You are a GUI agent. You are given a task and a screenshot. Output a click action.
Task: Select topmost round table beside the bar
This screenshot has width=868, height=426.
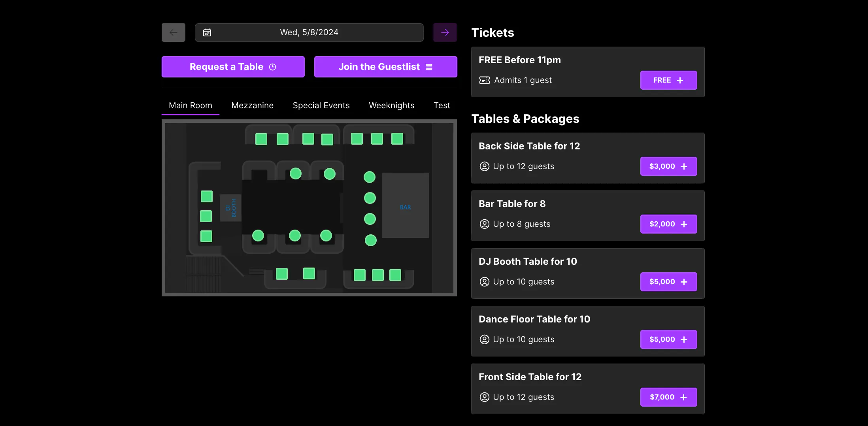[370, 177]
